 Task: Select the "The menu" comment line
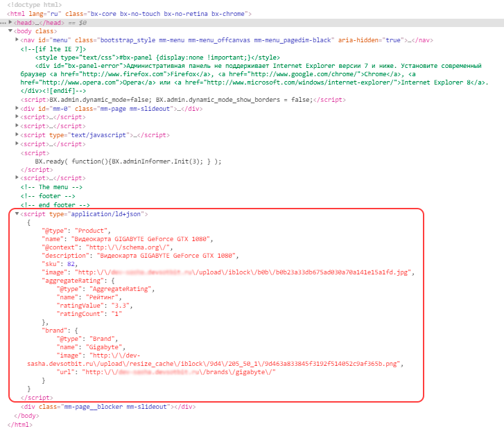(51, 187)
